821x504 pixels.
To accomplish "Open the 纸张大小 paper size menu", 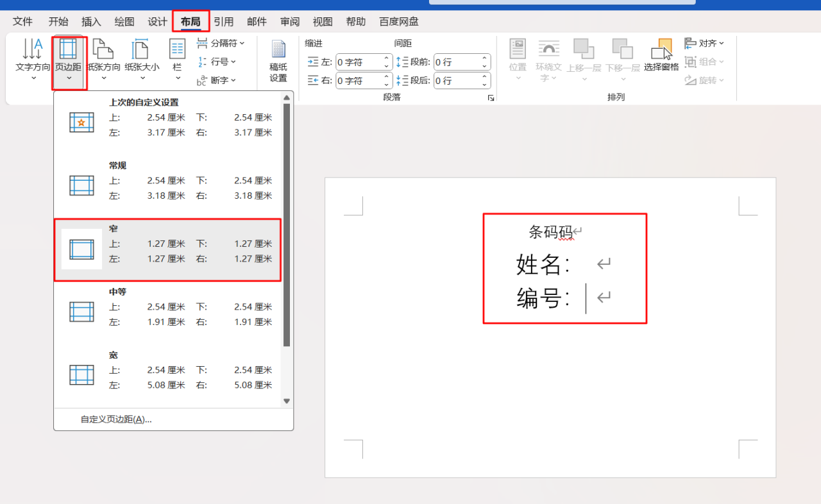I will [142, 59].
